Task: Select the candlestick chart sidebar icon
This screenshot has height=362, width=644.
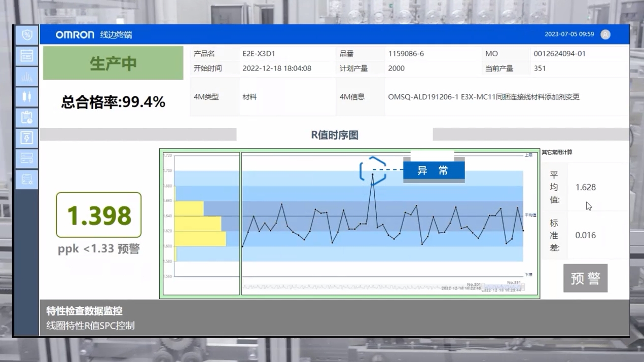Action: click(x=27, y=97)
